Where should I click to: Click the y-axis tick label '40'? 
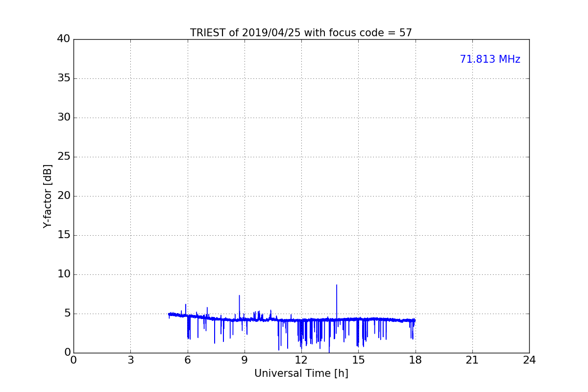click(64, 39)
